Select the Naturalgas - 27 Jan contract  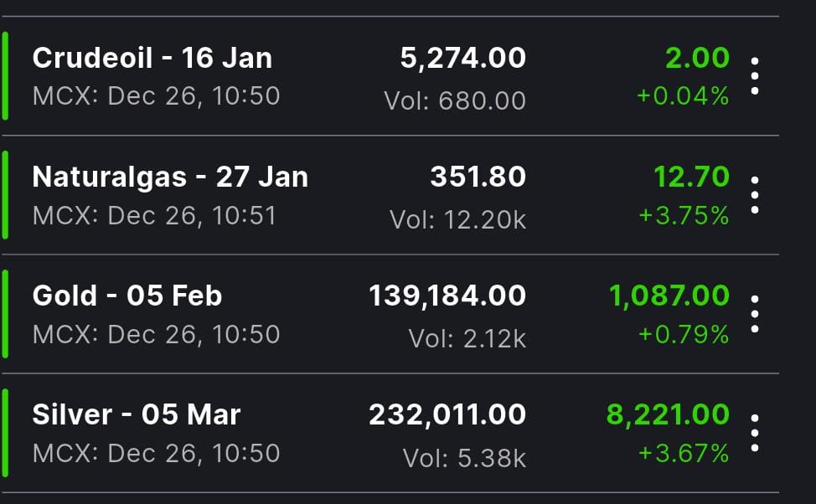(x=169, y=177)
